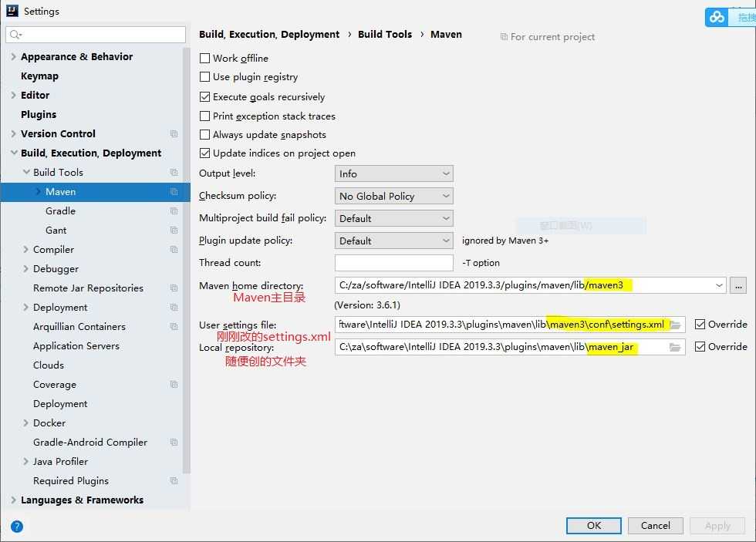Click project-level icon next to Gradle-Android Compiler
Image resolution: width=756 pixels, height=542 pixels.
[174, 443]
